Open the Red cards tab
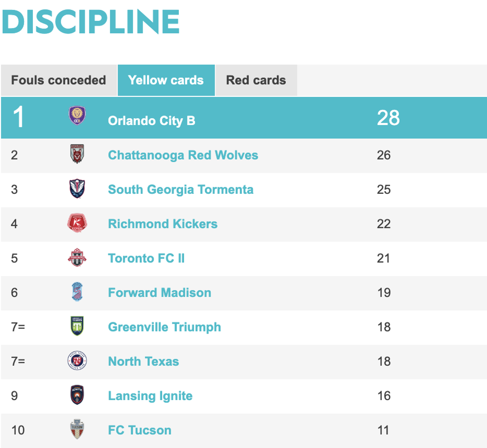The width and height of the screenshot is (487, 448). click(x=256, y=80)
